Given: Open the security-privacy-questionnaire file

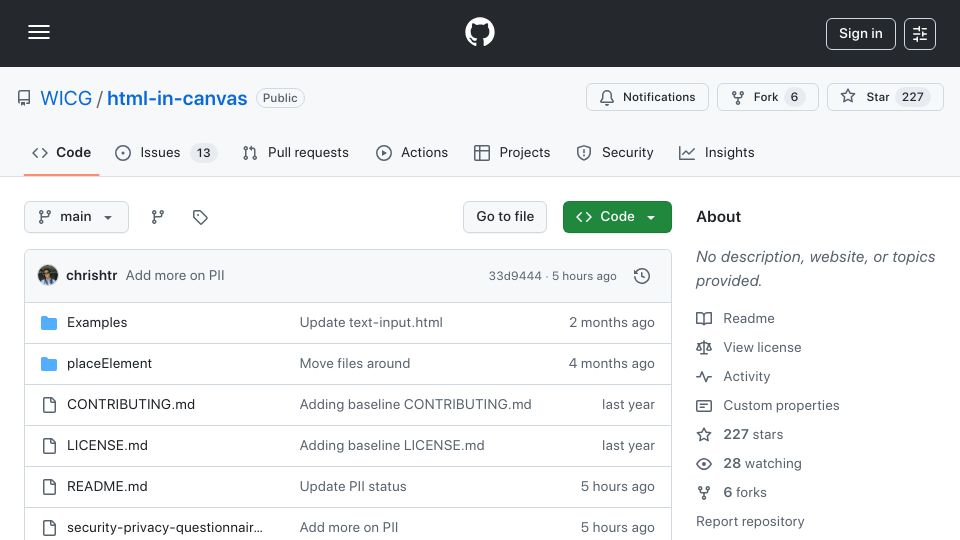Looking at the screenshot, I should [x=165, y=527].
